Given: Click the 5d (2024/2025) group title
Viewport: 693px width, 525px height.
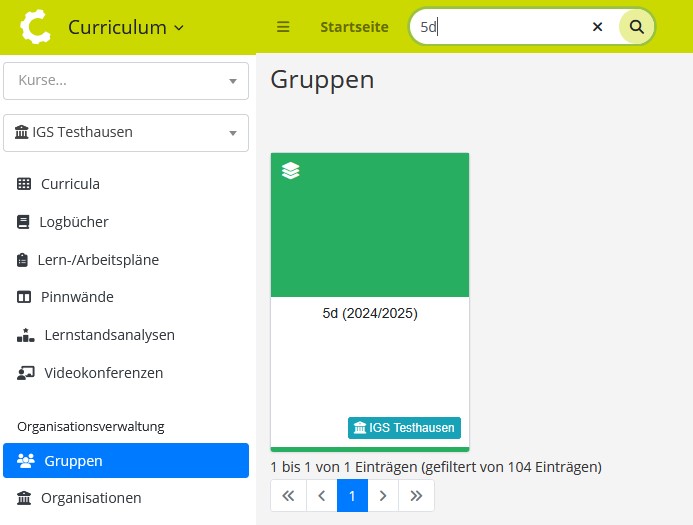Looking at the screenshot, I should point(370,313).
